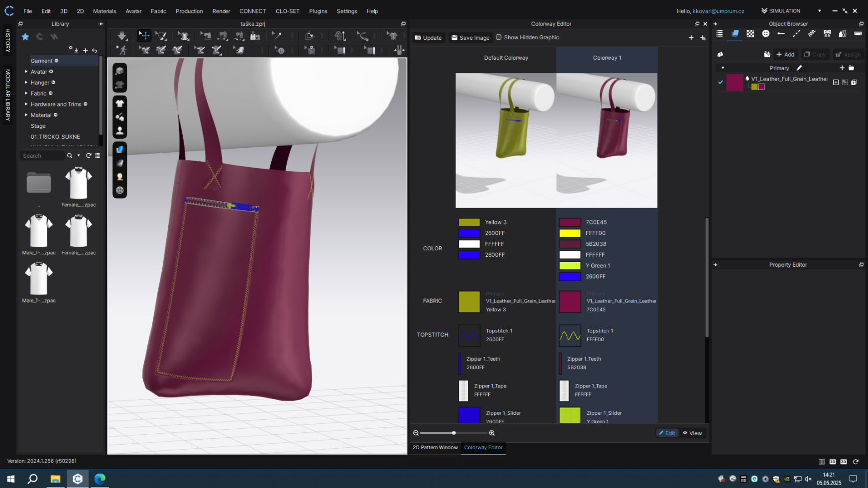The image size is (868, 488).
Task: Open the Button tab in Object Browser
Action: point(765,34)
